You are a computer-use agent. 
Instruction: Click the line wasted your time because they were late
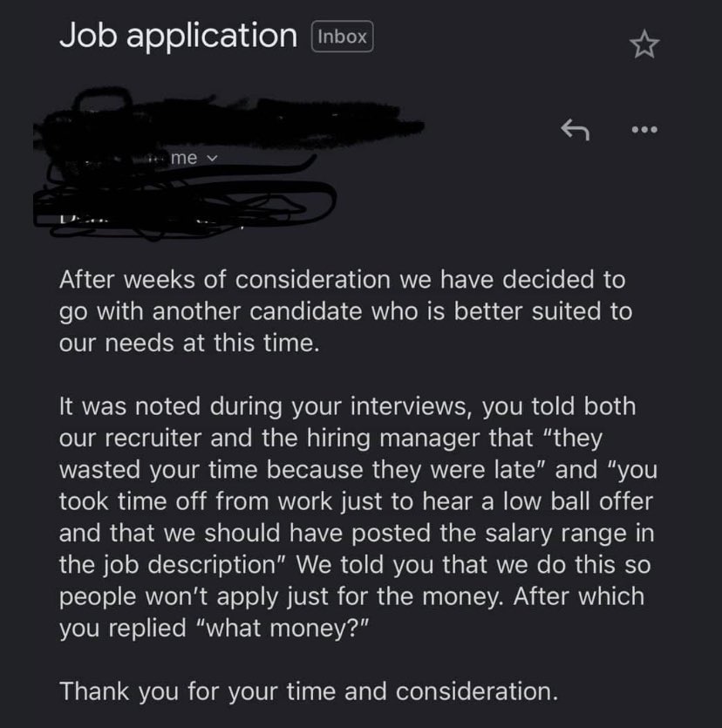[x=358, y=469]
